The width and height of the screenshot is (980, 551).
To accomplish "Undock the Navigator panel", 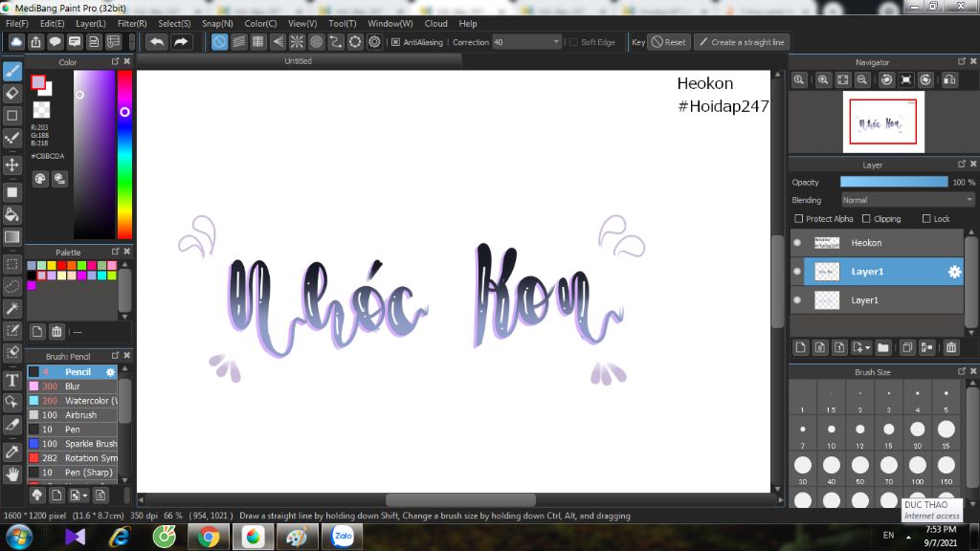I will [961, 61].
